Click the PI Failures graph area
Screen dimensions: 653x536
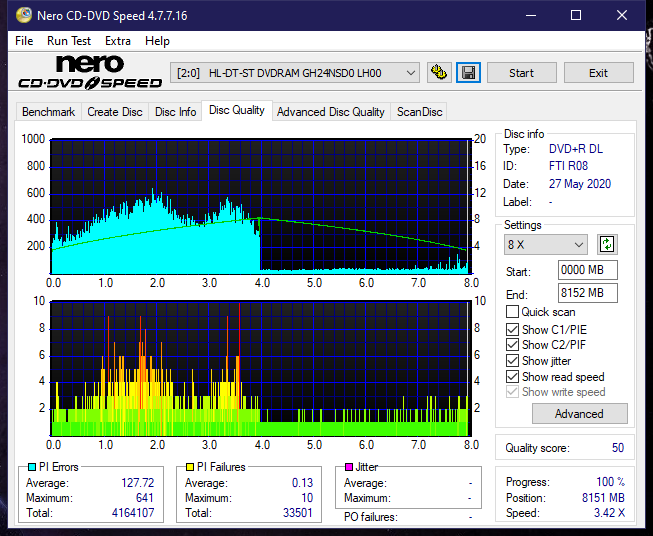pos(260,369)
